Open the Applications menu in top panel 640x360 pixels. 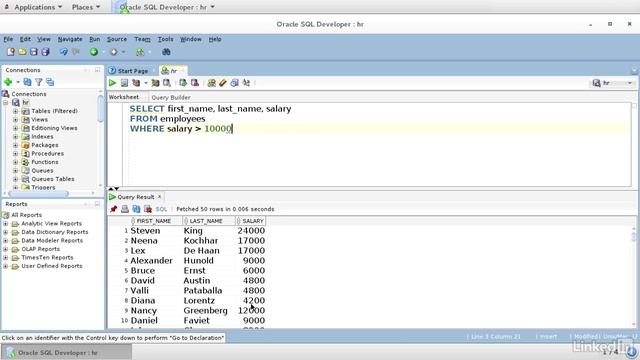[38, 7]
